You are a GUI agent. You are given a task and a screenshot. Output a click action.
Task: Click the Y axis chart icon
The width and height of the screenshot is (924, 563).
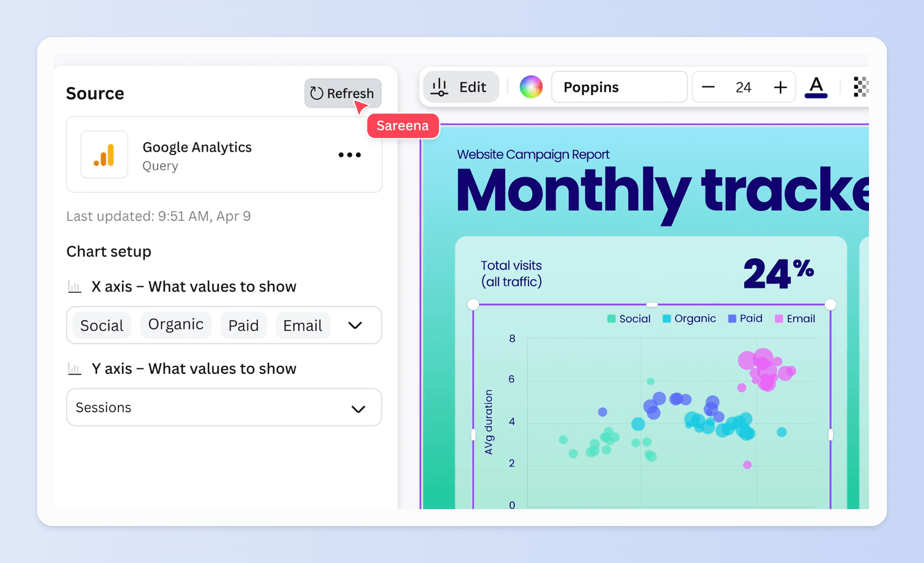(75, 369)
